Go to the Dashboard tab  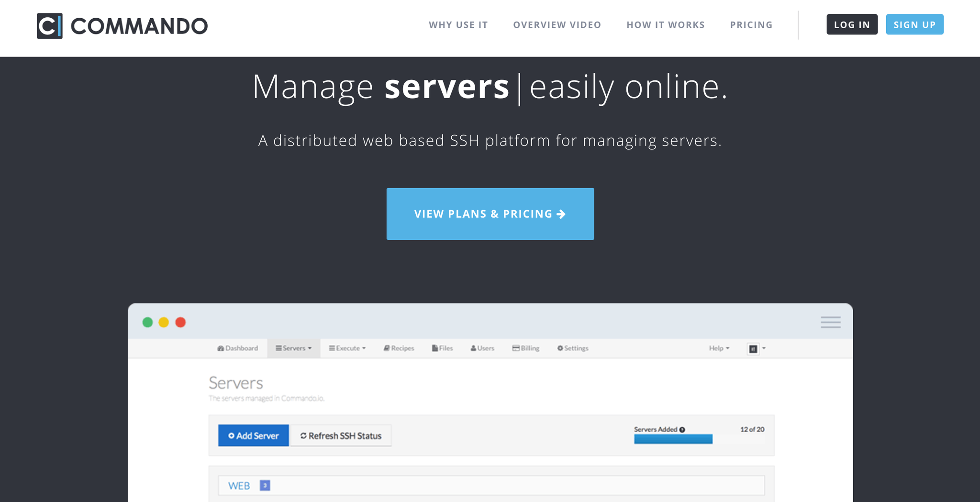tap(237, 348)
